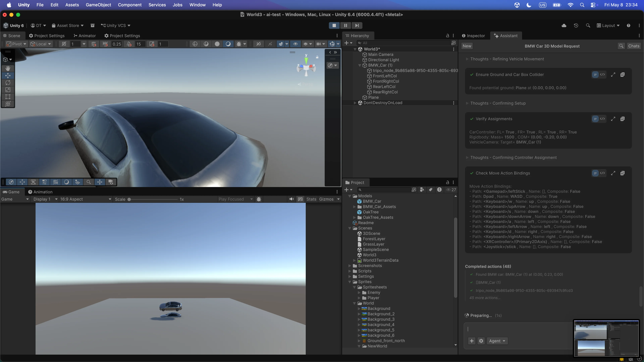Toggle Stats overlay in Game view
Image resolution: width=644 pixels, height=362 pixels.
tap(311, 199)
